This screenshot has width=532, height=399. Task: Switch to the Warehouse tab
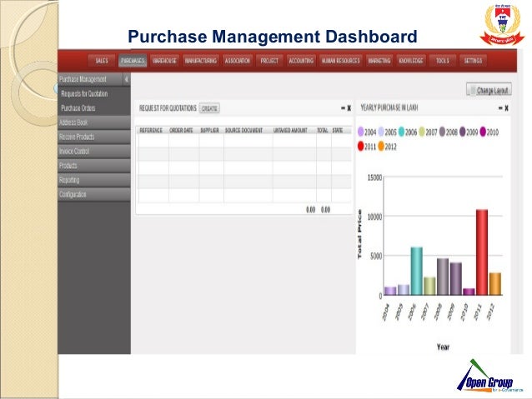[x=164, y=61]
